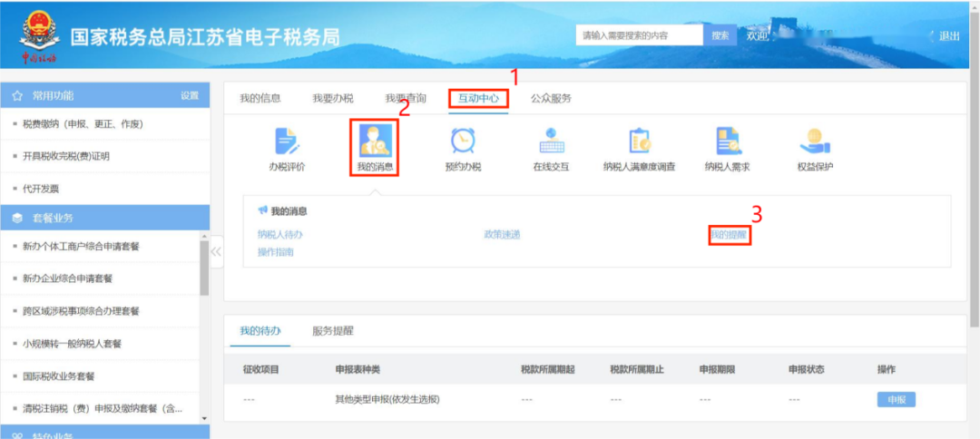Click the 申报期限 column header
The height and width of the screenshot is (439, 980).
coord(717,369)
